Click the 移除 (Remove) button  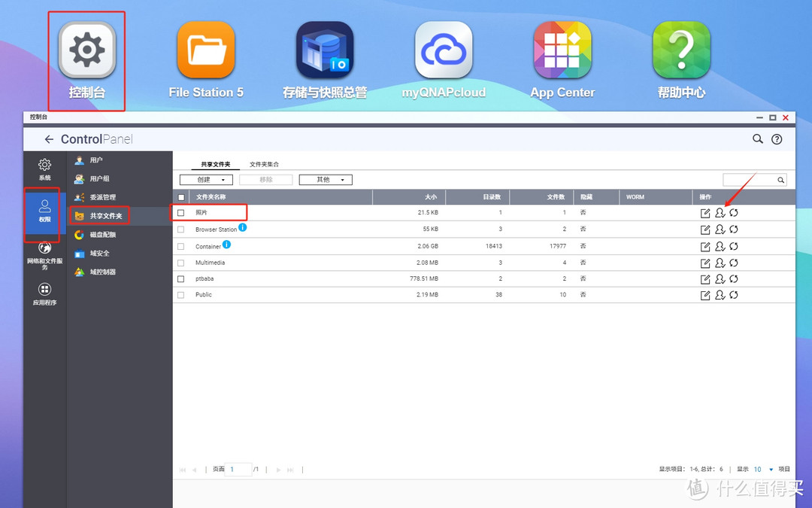click(267, 179)
